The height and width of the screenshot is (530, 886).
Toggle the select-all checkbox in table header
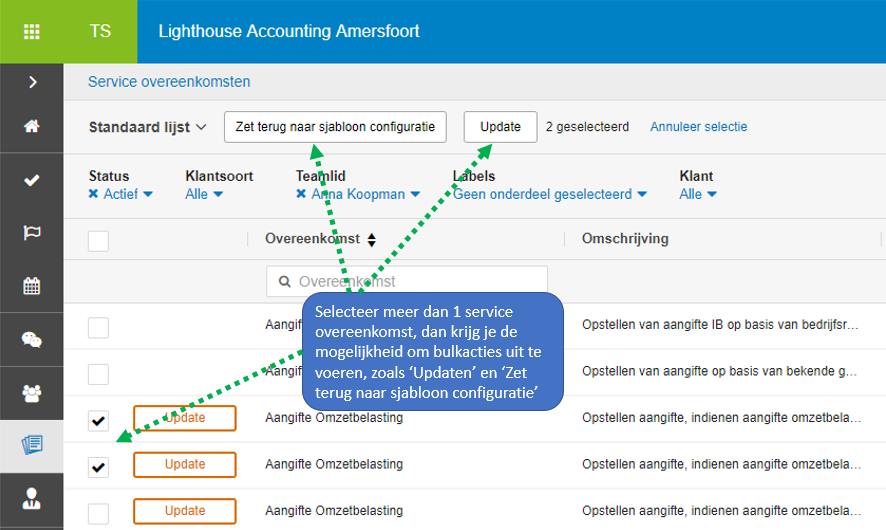coord(98,240)
